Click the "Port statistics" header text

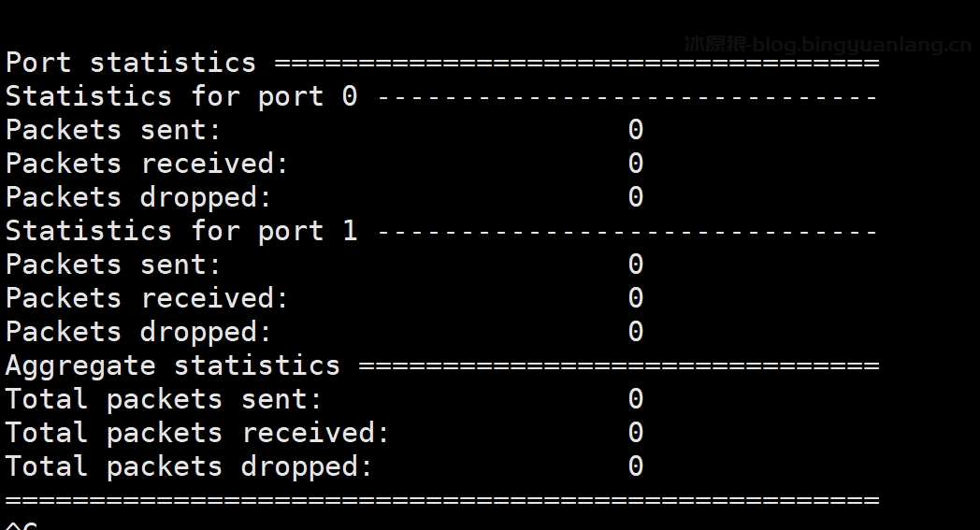[x=130, y=63]
